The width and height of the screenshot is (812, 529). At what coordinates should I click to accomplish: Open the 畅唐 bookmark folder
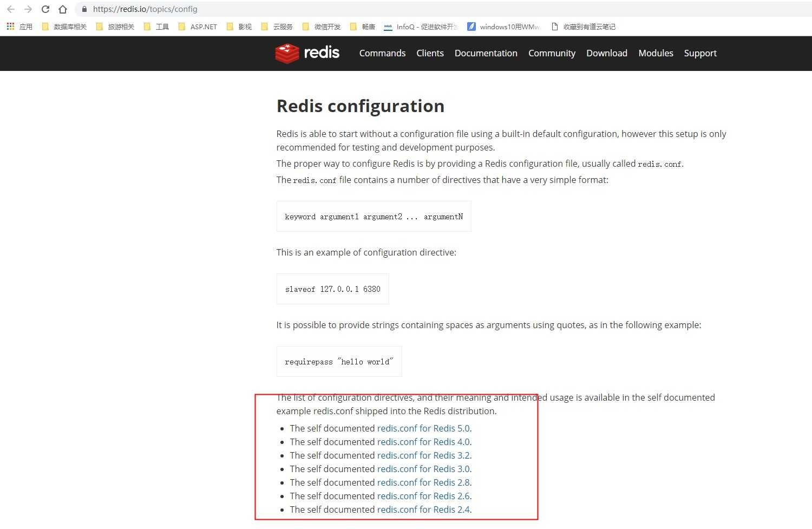[363, 27]
